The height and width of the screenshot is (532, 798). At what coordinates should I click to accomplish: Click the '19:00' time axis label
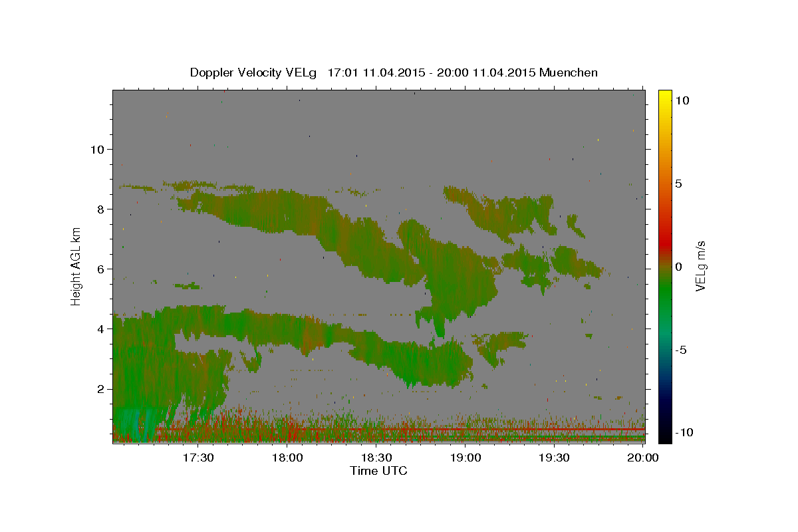(465, 458)
